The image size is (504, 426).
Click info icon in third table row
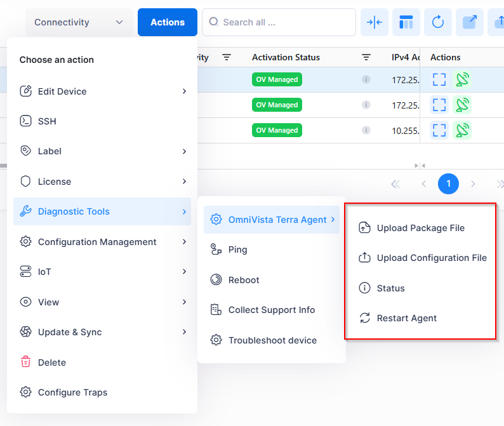(x=366, y=130)
